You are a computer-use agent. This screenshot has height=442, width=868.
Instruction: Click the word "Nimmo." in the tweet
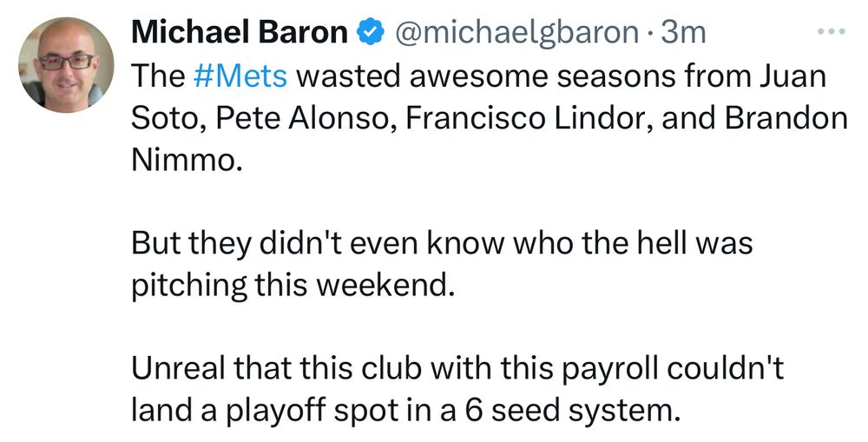(183, 161)
